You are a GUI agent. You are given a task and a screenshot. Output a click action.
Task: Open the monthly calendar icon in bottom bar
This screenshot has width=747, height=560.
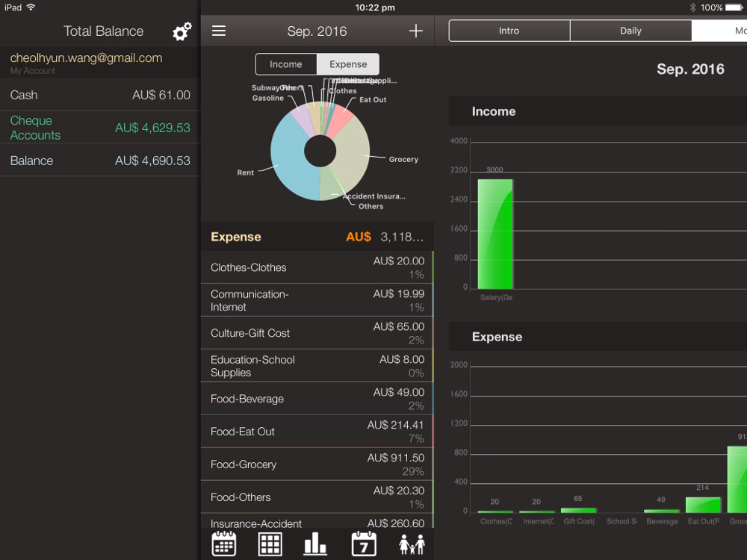pos(223,544)
